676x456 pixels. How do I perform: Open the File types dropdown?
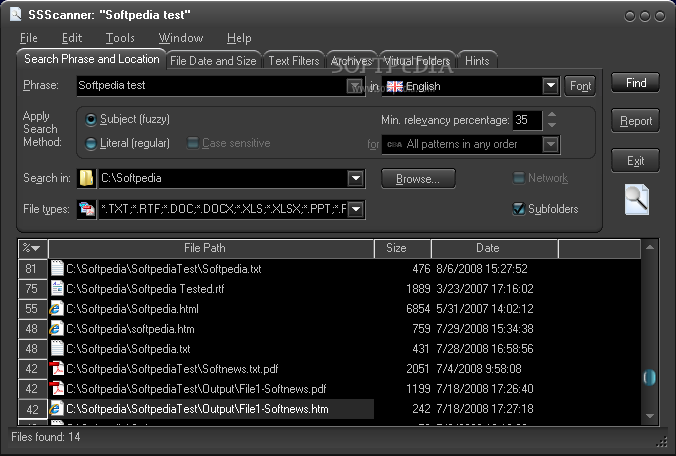(356, 209)
